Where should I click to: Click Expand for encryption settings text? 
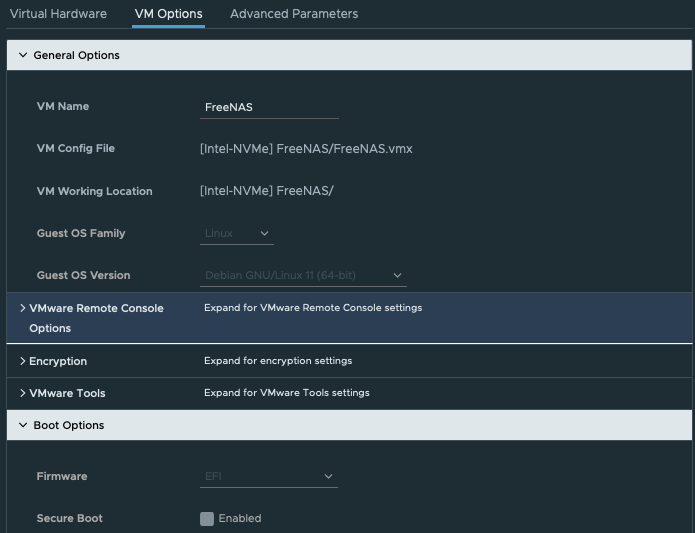[278, 361]
